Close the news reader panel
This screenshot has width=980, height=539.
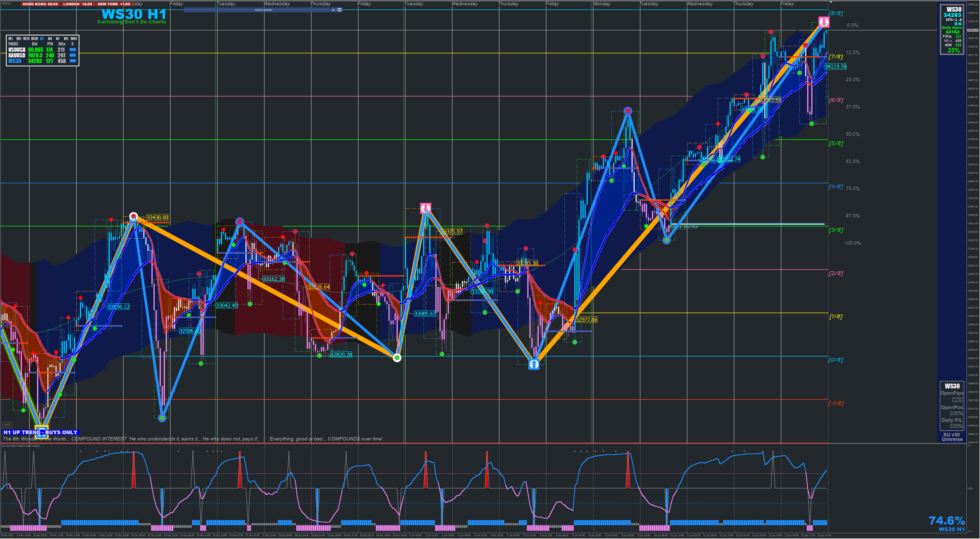tap(339, 10)
